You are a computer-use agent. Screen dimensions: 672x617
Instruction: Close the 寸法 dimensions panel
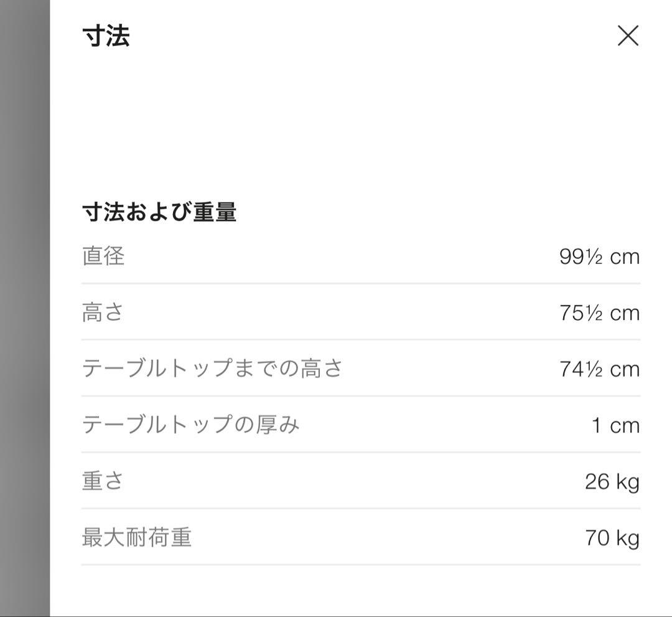628,36
